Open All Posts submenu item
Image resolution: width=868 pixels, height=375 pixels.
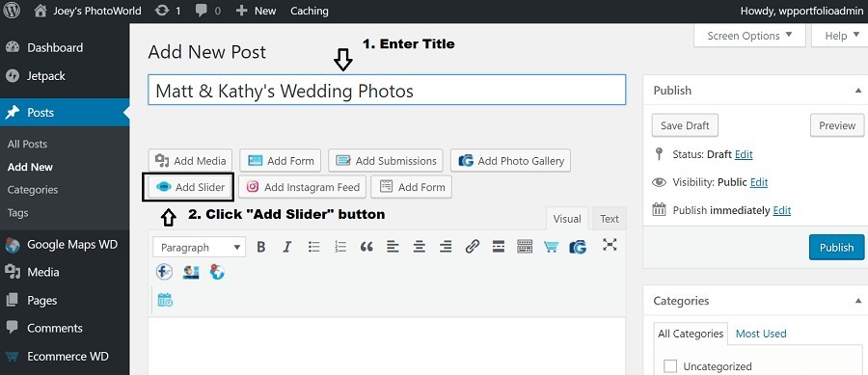pos(27,144)
